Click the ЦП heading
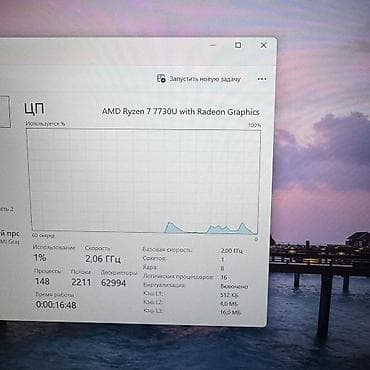 (34, 109)
